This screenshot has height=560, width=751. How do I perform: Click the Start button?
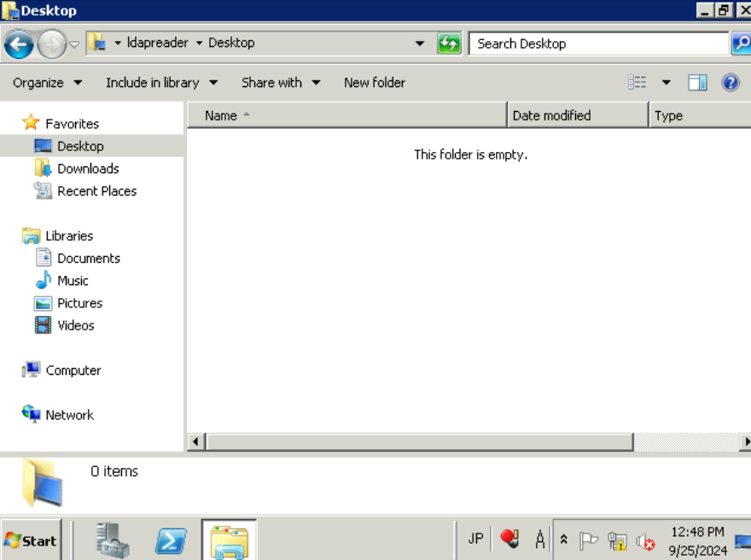(x=31, y=540)
